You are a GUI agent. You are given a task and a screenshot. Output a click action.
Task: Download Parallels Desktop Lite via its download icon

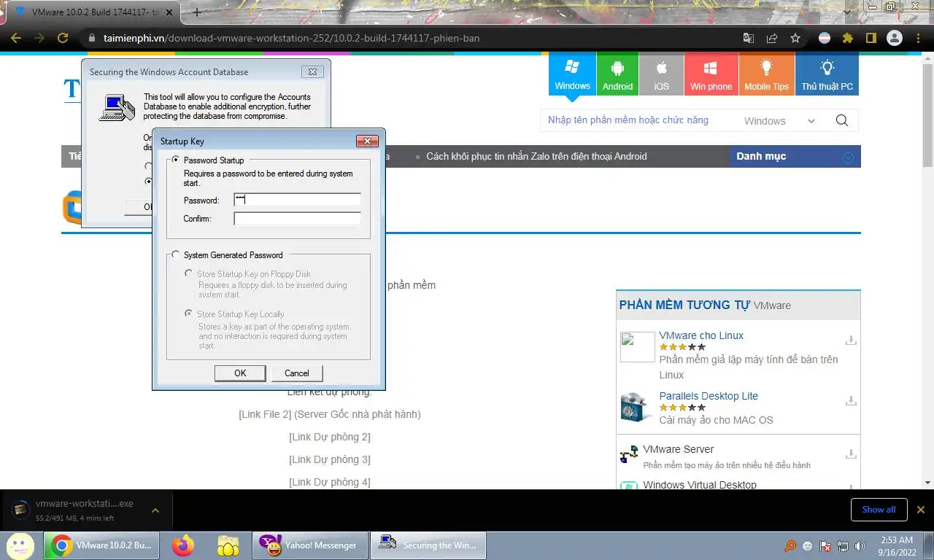pyautogui.click(x=851, y=401)
